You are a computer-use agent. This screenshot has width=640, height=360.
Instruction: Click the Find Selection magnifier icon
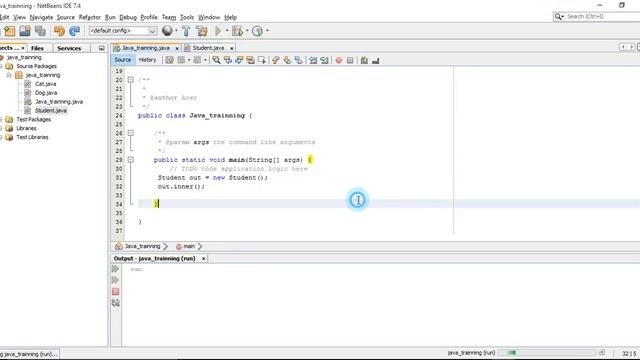coord(216,60)
